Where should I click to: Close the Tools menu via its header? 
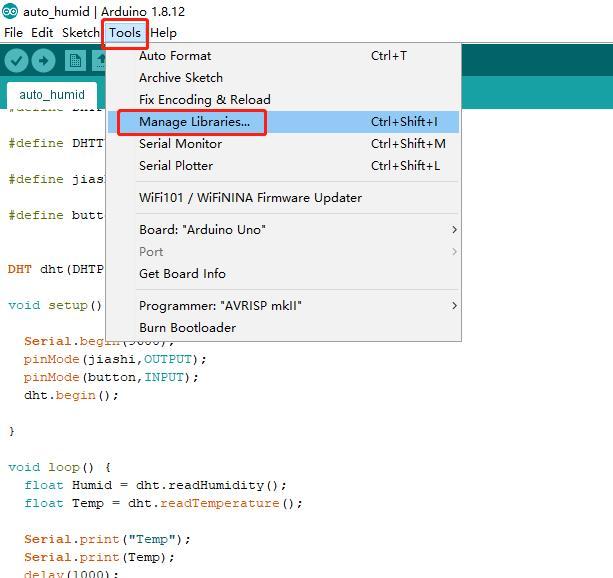125,33
